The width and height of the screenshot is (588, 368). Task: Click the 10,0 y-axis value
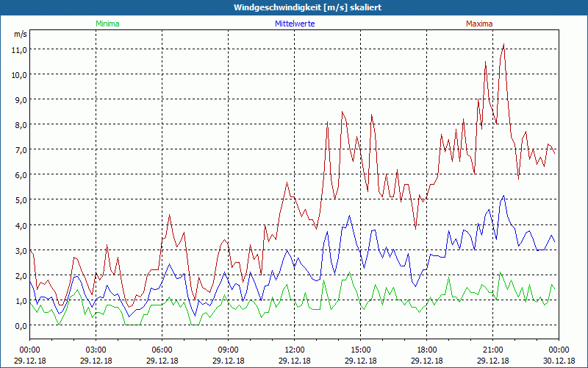click(21, 75)
